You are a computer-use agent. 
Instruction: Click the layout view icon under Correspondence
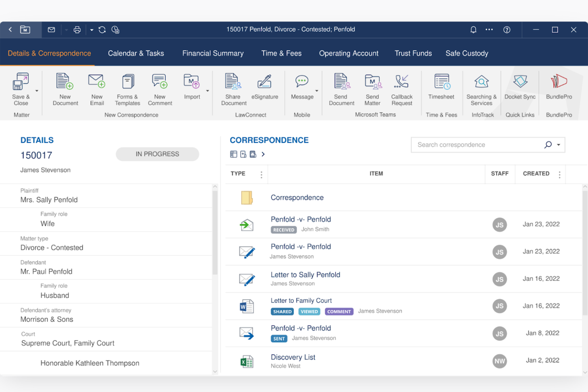pyautogui.click(x=234, y=154)
